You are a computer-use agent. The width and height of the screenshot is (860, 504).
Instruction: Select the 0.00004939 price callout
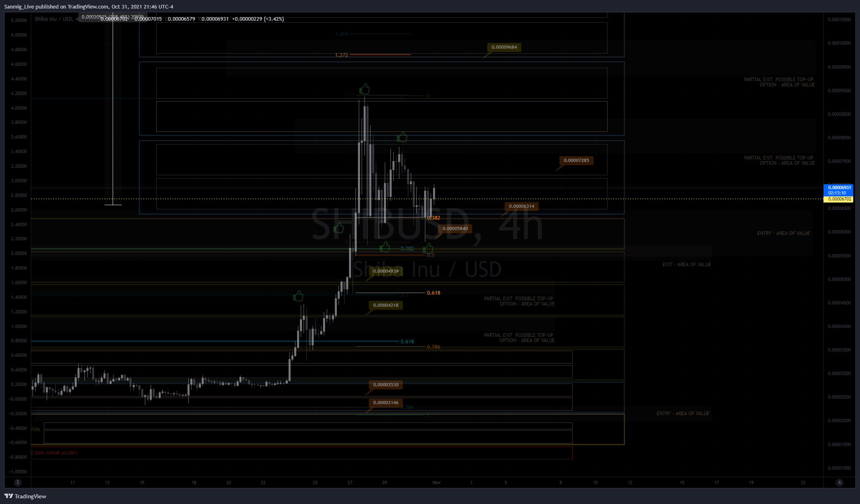pos(386,271)
